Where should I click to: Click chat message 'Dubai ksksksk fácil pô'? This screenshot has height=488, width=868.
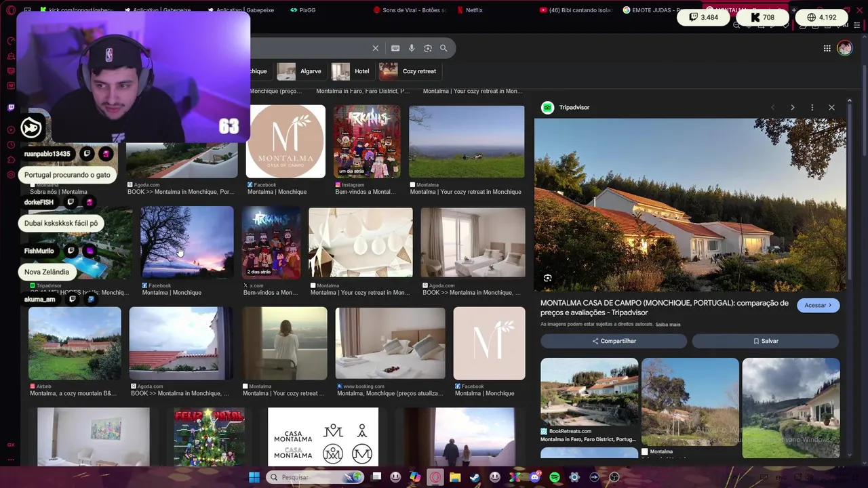(61, 223)
